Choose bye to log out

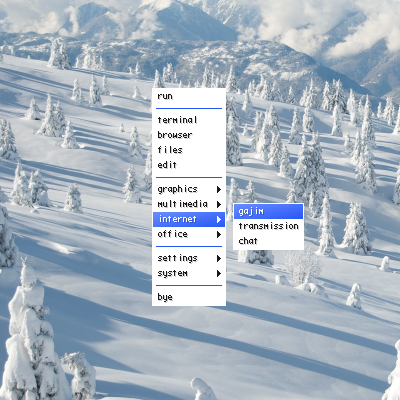[189, 297]
